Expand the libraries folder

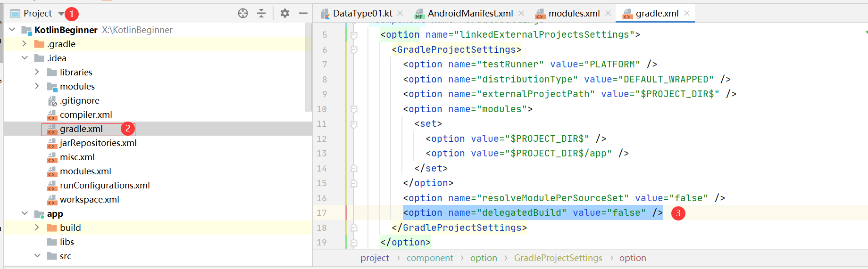(x=37, y=72)
